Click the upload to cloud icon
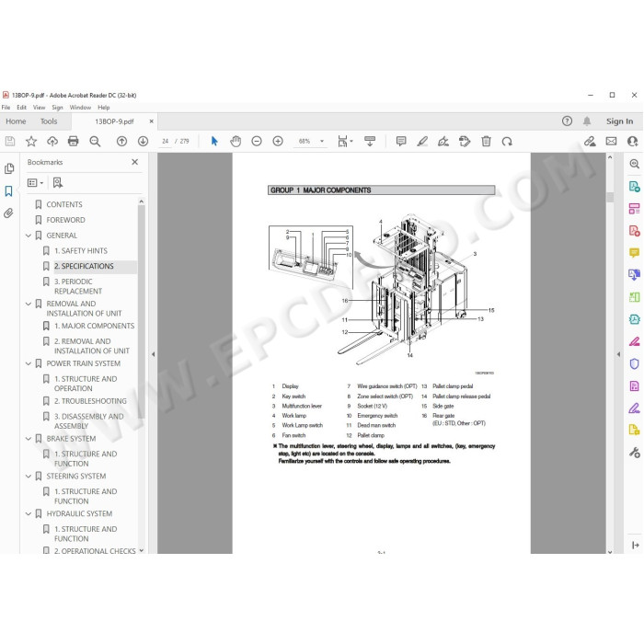Image resolution: width=644 pixels, height=644 pixels. tap(52, 142)
